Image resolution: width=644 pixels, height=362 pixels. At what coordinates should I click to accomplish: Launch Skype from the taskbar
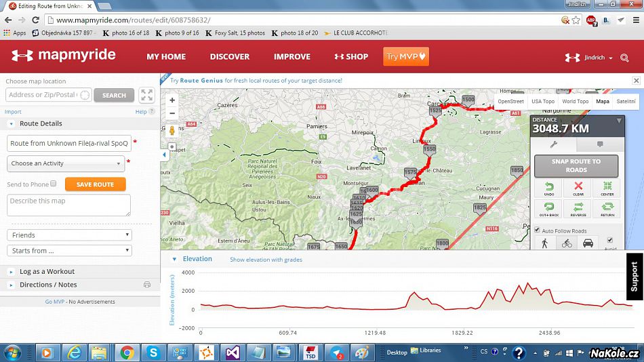(153, 353)
